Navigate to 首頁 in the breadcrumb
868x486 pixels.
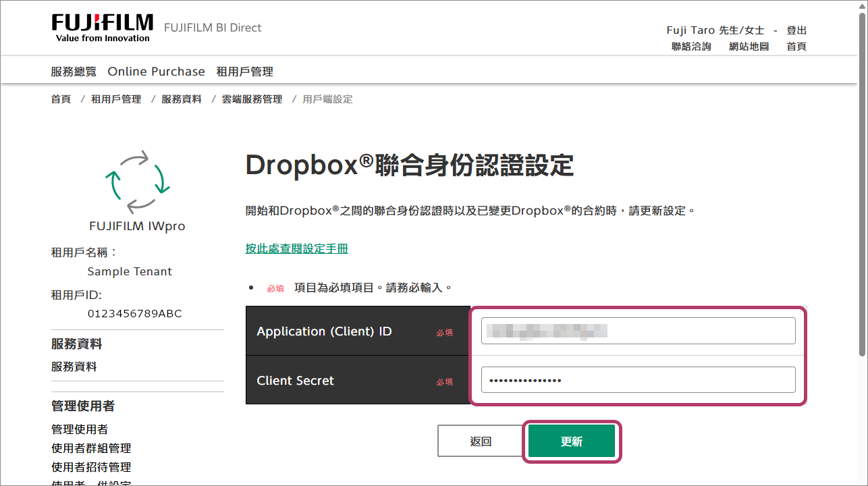61,99
